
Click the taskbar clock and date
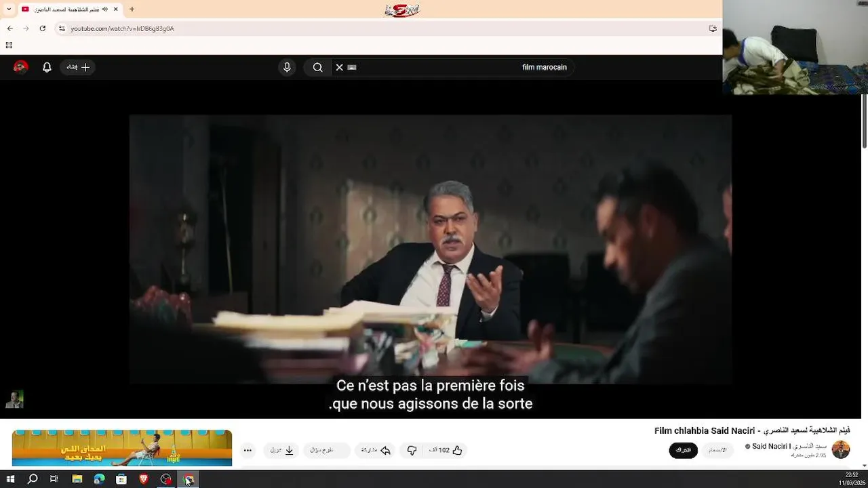tap(851, 479)
